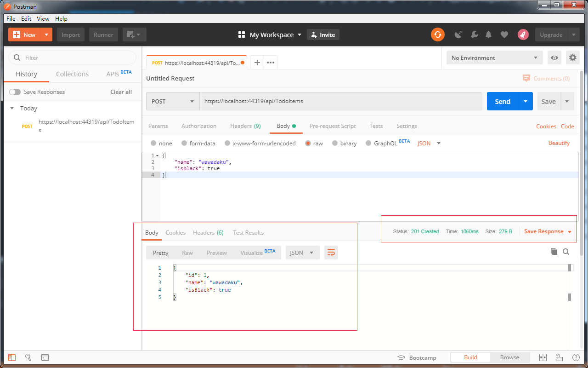
Task: Open the Edit menu
Action: tap(26, 19)
